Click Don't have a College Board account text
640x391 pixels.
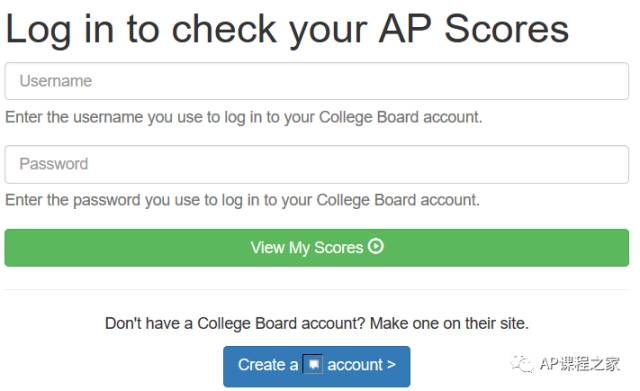(235, 323)
